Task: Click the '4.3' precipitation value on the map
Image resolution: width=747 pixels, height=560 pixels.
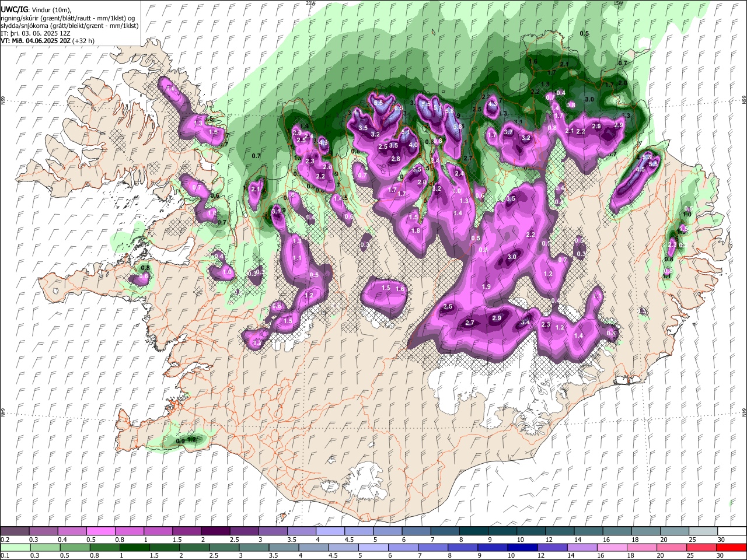Action: coord(493,104)
